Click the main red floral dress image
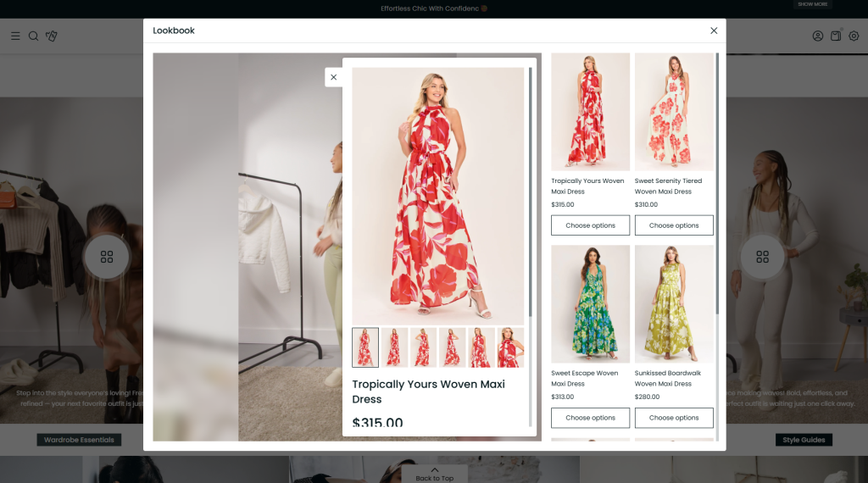 438,196
